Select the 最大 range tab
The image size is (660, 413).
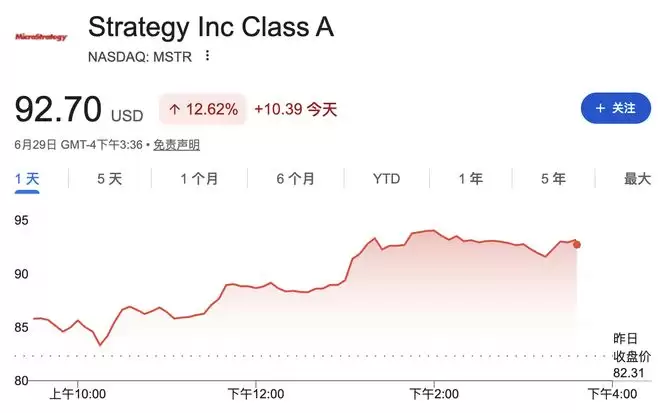(x=637, y=179)
